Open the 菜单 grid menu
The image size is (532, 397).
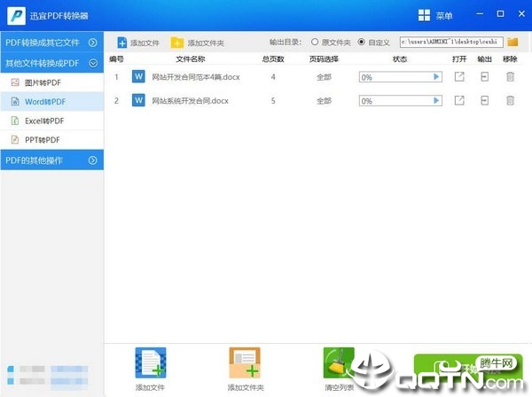click(435, 16)
